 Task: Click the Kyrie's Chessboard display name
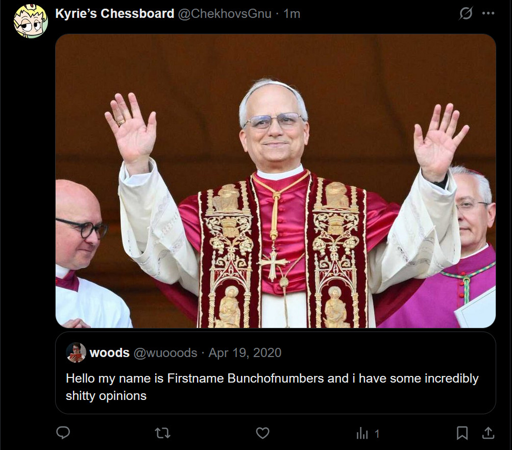[x=115, y=14]
